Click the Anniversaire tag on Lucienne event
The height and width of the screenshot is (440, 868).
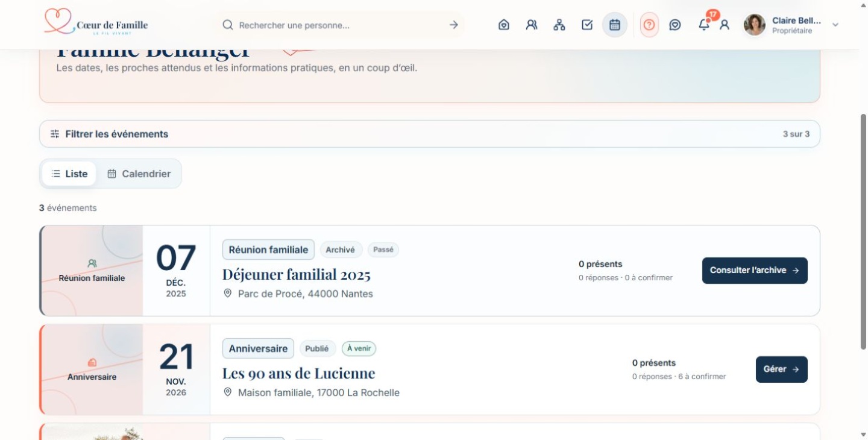tap(258, 348)
